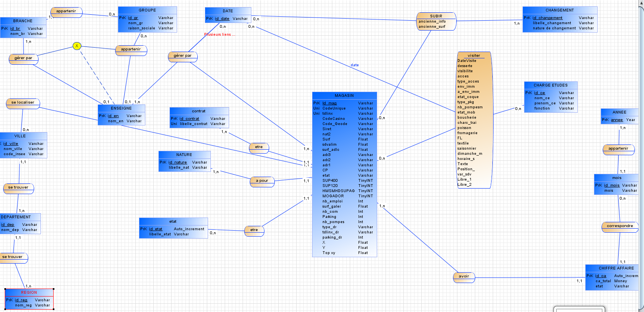Select the fromagerie attribute in visiter
Screen dimensions: 644x312
(x=467, y=133)
